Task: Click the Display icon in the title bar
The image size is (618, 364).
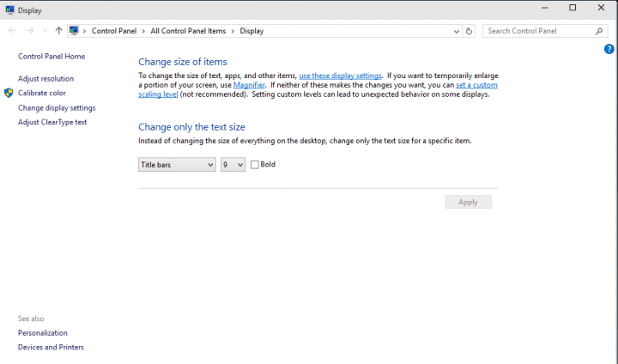Action: tap(9, 9)
